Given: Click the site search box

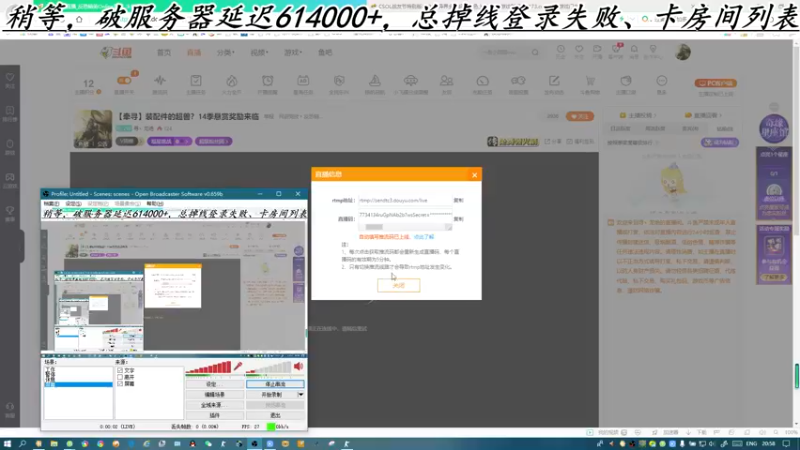Looking at the screenshot, I should [x=505, y=52].
